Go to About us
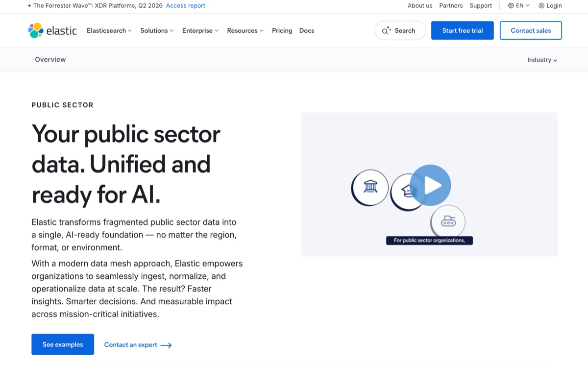 (420, 6)
